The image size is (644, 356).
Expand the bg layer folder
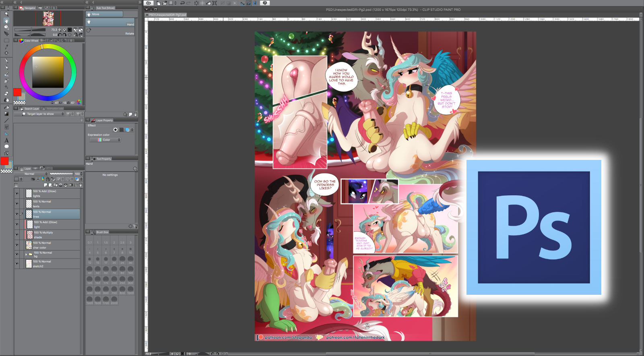[26, 254]
